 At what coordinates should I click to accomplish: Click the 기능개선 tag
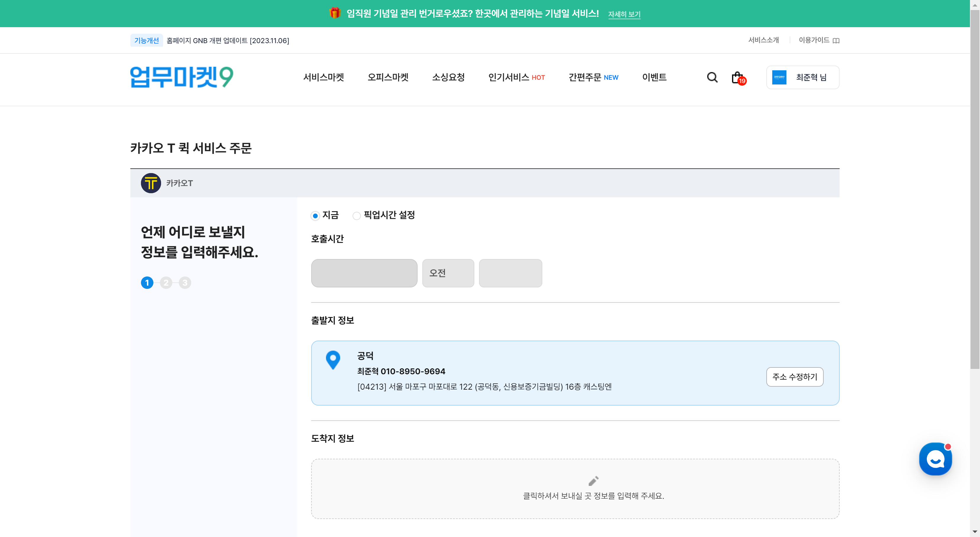pyautogui.click(x=147, y=40)
